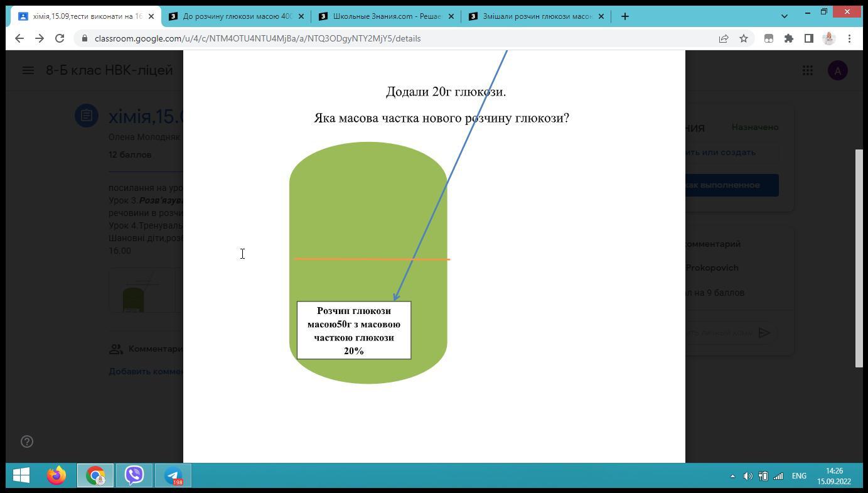
Task: Click the 'Розчин глюкози масою50г' text box
Action: coord(354,330)
